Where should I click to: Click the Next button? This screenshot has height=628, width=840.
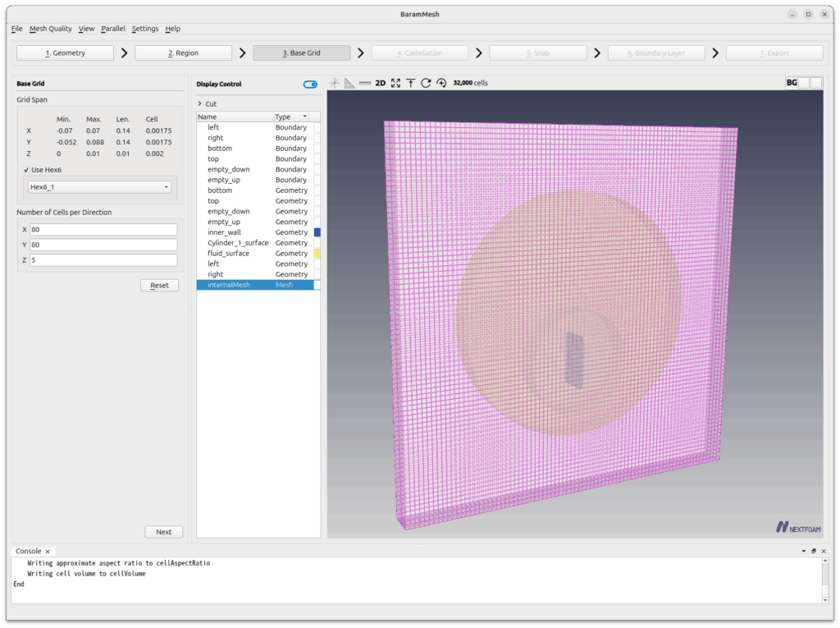(164, 532)
